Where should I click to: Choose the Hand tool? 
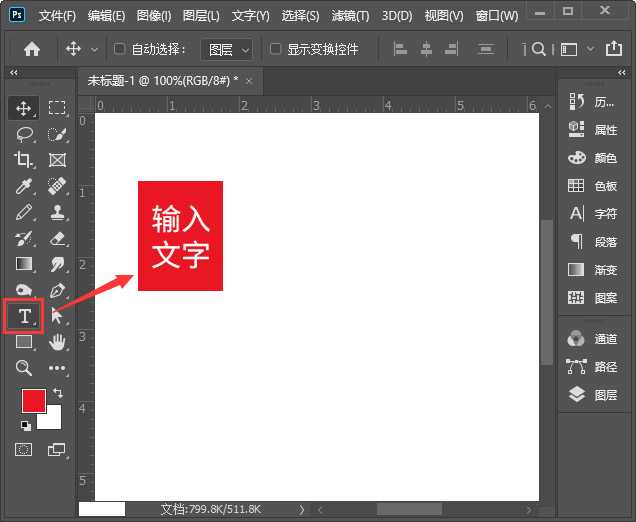point(57,342)
